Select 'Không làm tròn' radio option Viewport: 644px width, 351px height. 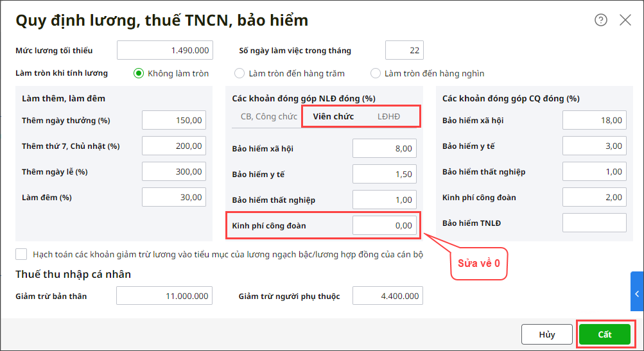tap(139, 73)
